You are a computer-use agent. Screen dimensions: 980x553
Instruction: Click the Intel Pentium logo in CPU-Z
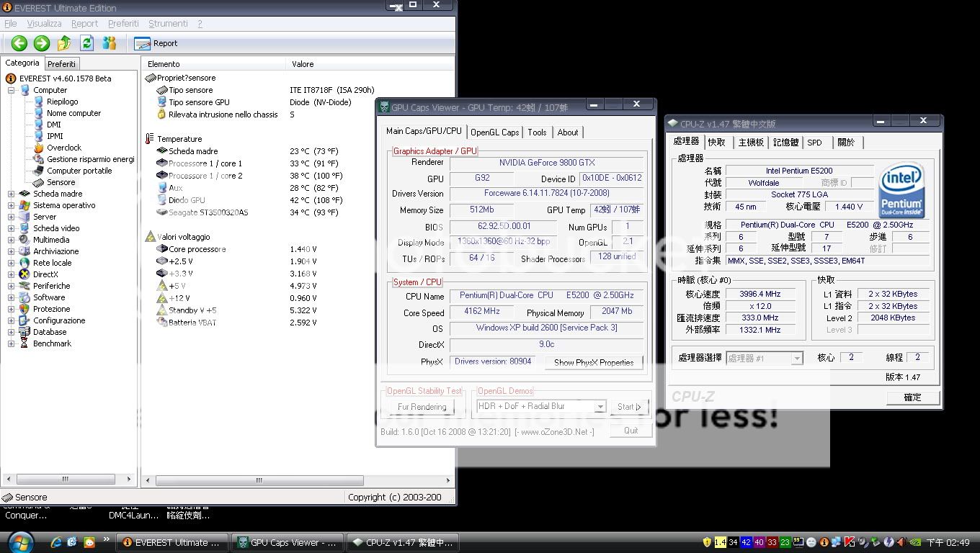pyautogui.click(x=901, y=189)
